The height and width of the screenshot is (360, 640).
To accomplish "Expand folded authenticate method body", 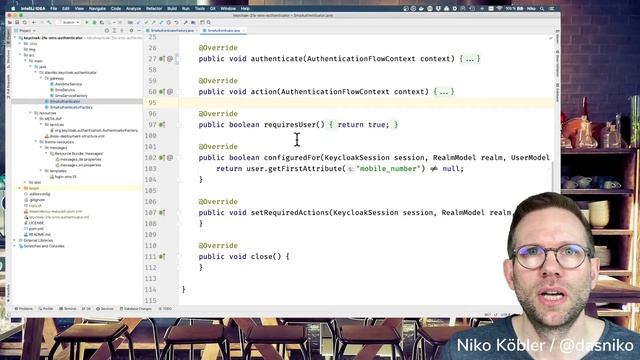I will (470, 59).
